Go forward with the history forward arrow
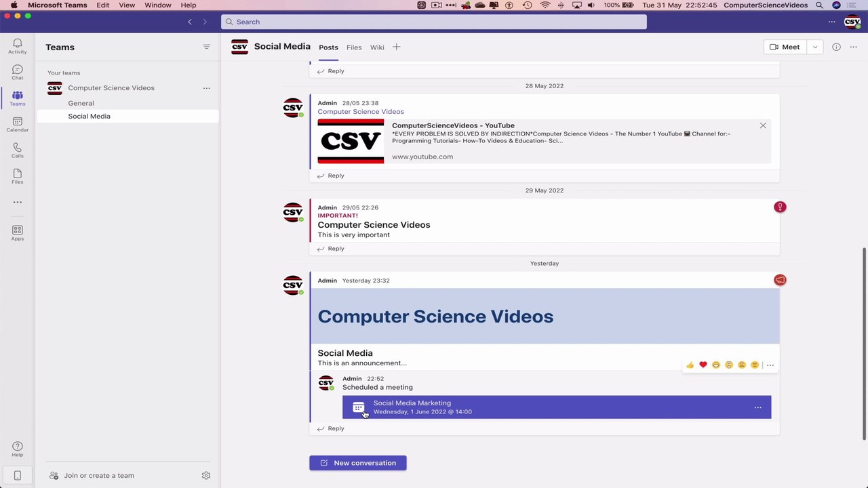This screenshot has height=488, width=868. (x=205, y=22)
